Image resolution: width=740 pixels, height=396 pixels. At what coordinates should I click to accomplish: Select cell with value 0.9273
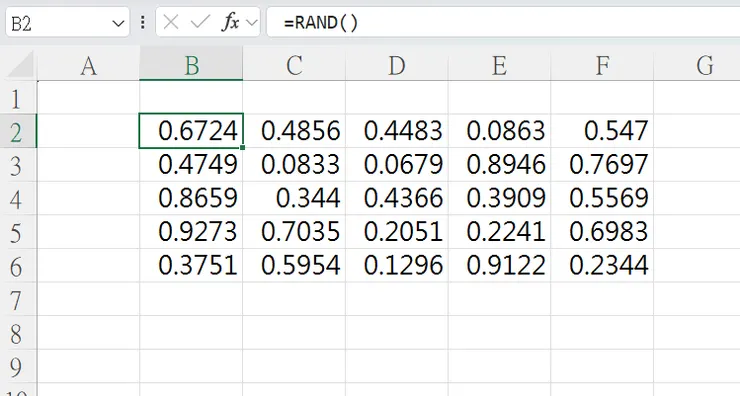[x=191, y=232]
